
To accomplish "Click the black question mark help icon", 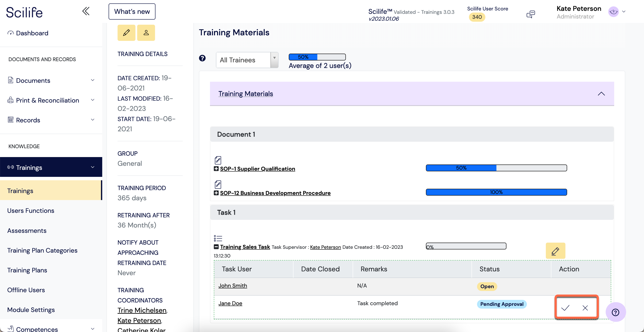I will (x=202, y=58).
